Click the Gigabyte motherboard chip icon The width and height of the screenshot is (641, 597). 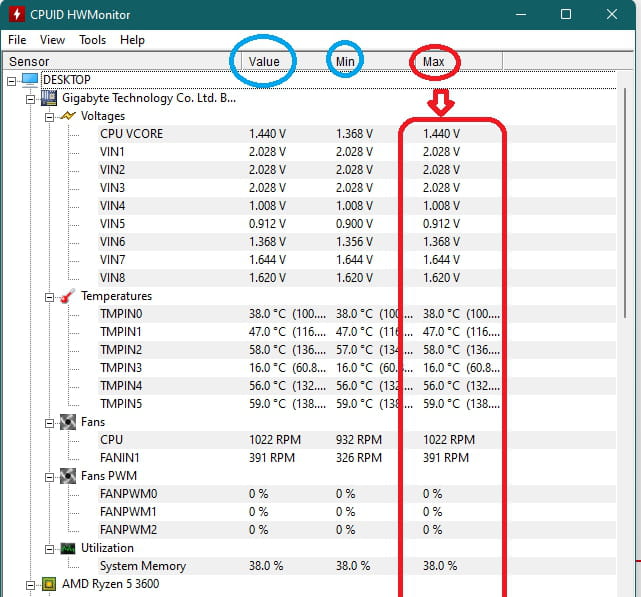pos(49,98)
